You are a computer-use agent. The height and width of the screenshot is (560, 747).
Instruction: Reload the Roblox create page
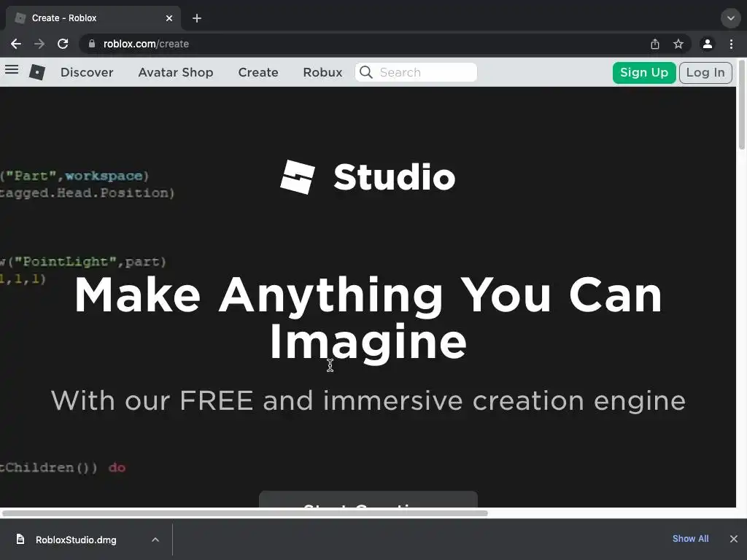click(x=63, y=44)
